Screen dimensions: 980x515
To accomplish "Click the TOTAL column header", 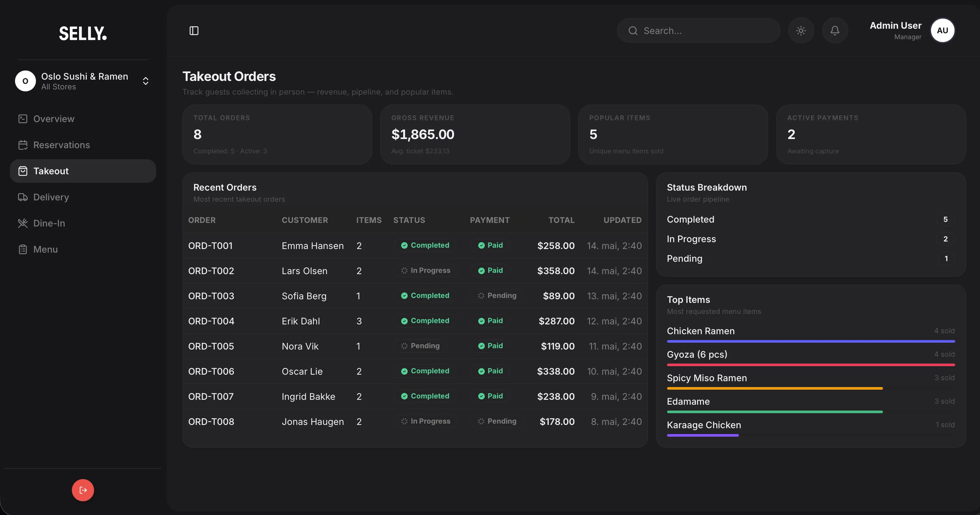I will pos(562,220).
